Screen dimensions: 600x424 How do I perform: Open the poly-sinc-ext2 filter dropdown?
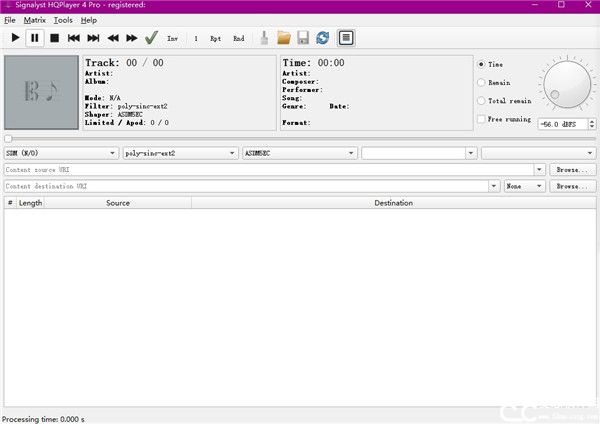pyautogui.click(x=180, y=153)
